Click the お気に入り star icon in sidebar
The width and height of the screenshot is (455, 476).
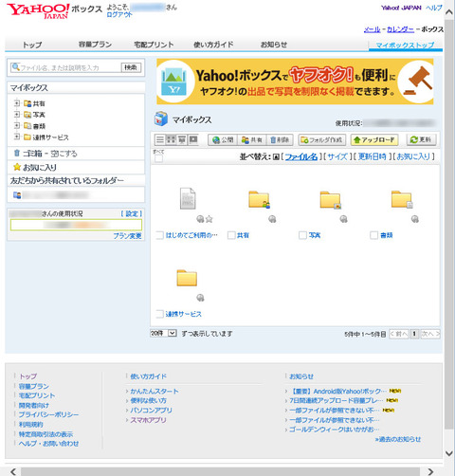coord(17,167)
